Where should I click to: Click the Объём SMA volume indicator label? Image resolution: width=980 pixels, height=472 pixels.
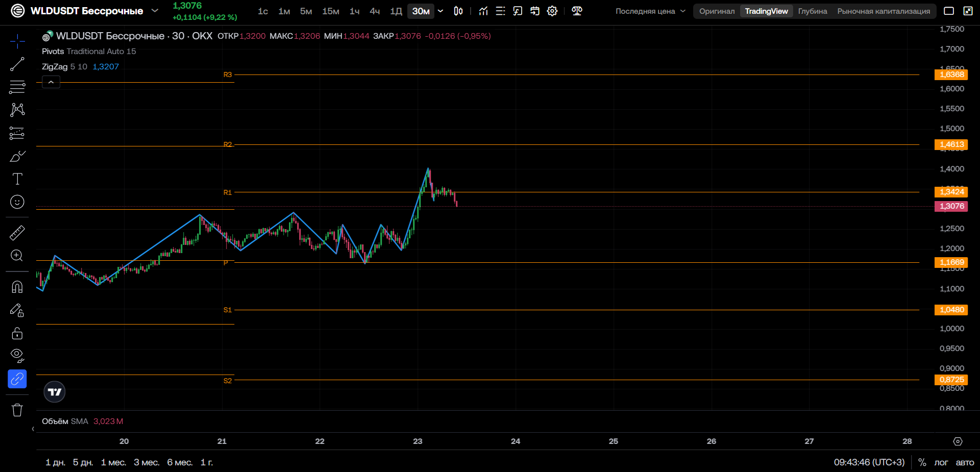[x=65, y=421]
